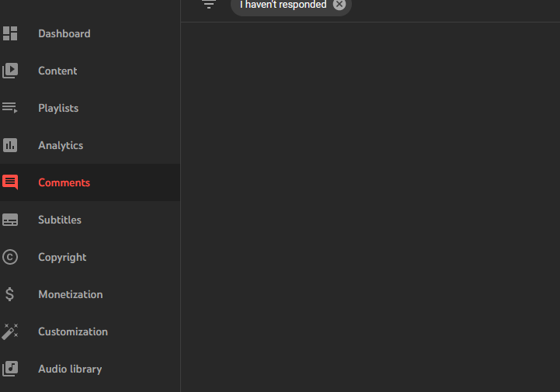Click the filter icon above comments
Viewport: 560px width, 392px height.
209,5
